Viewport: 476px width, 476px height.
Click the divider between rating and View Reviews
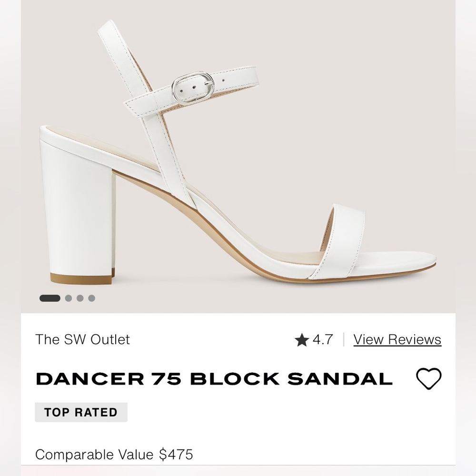pos(344,339)
